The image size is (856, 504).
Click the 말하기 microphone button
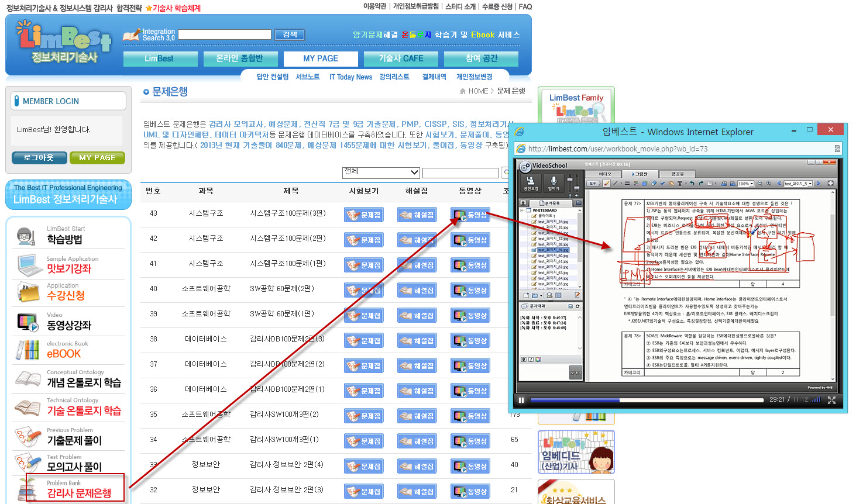click(x=554, y=183)
